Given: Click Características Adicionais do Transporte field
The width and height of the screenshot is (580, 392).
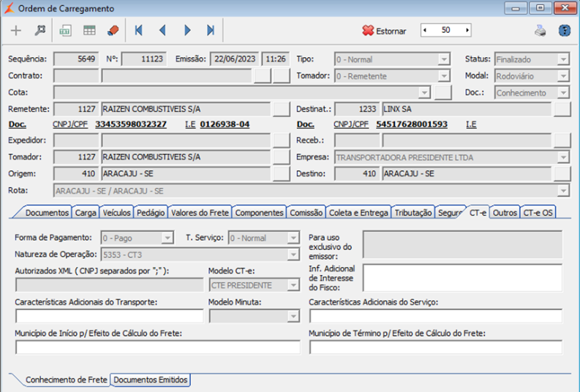Looking at the screenshot, I should [110, 316].
